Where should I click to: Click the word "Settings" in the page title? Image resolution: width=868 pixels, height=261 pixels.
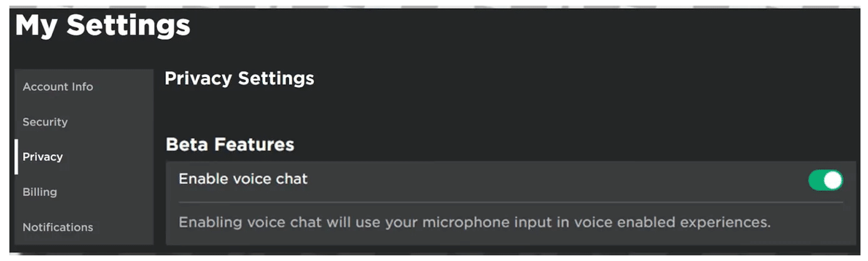128,26
